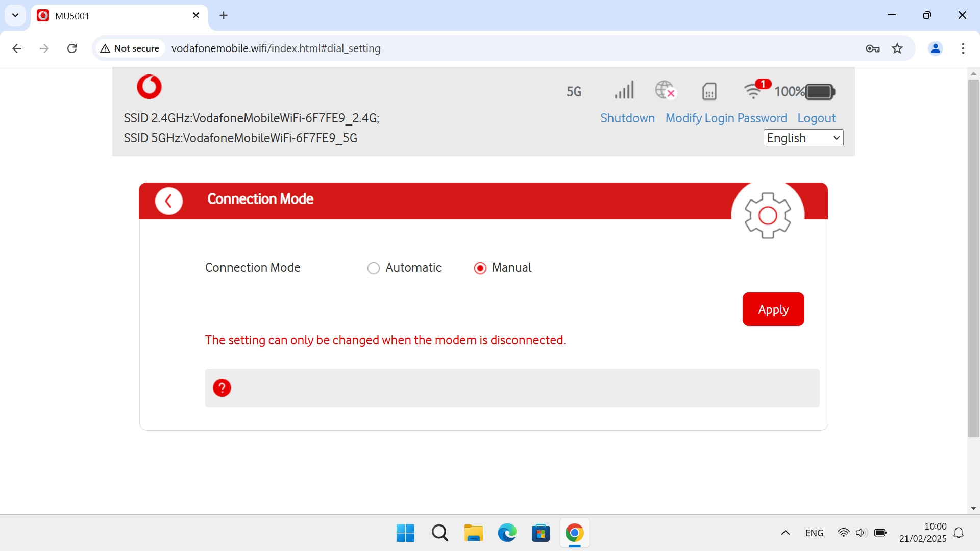Click the red question mark help icon
Viewport: 980px width, 551px height.
coord(222,388)
